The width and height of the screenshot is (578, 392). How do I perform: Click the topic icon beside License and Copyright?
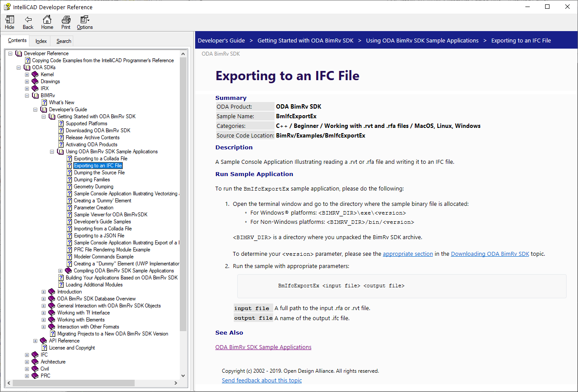point(44,348)
